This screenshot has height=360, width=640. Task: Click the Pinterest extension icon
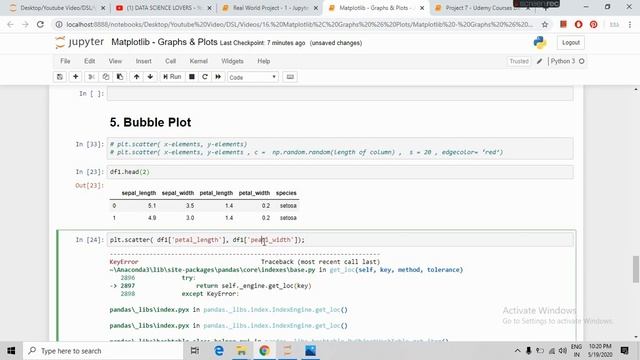click(x=593, y=24)
